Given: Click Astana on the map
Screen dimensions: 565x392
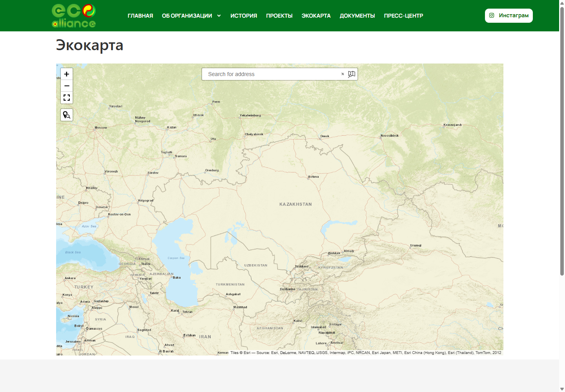Looking at the screenshot, I should pyautogui.click(x=313, y=177).
